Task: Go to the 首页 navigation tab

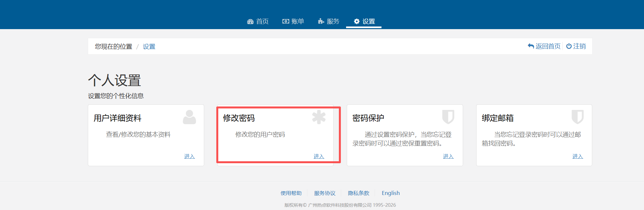Action: (258, 22)
